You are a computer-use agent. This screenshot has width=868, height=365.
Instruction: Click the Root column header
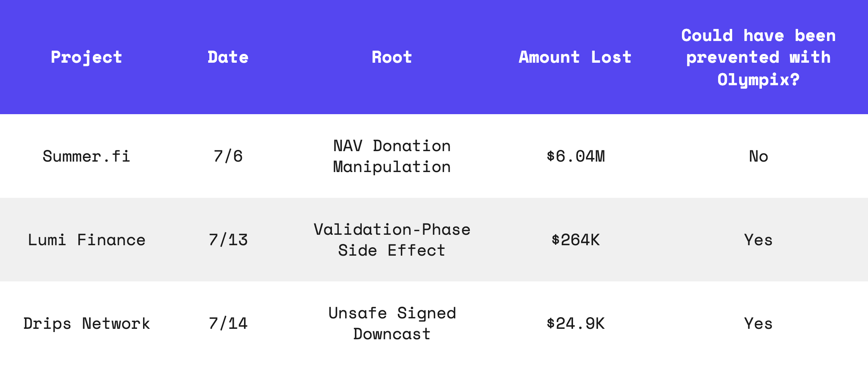click(392, 57)
